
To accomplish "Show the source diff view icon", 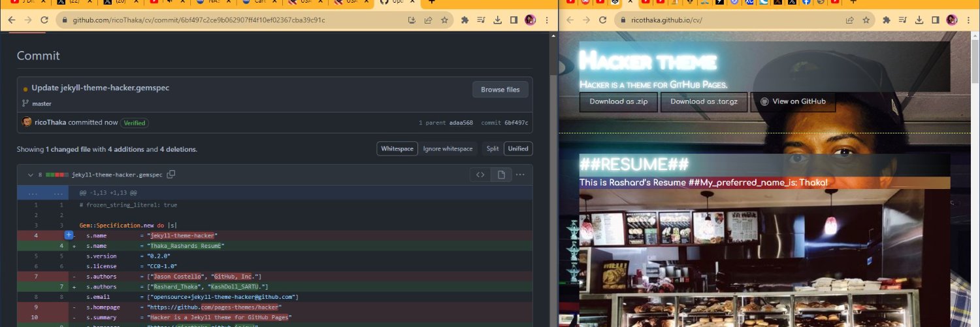I will pyautogui.click(x=480, y=175).
